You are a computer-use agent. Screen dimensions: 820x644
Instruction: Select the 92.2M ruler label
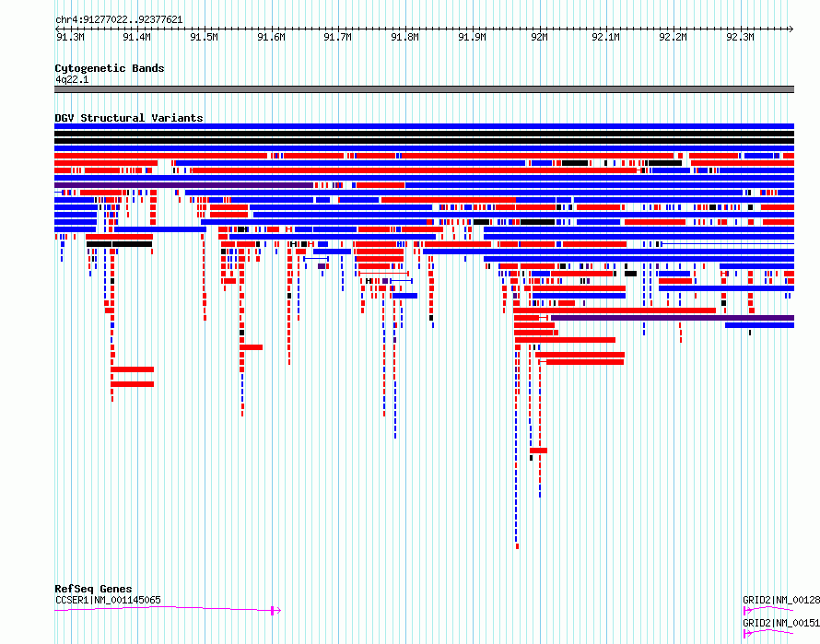pos(673,37)
